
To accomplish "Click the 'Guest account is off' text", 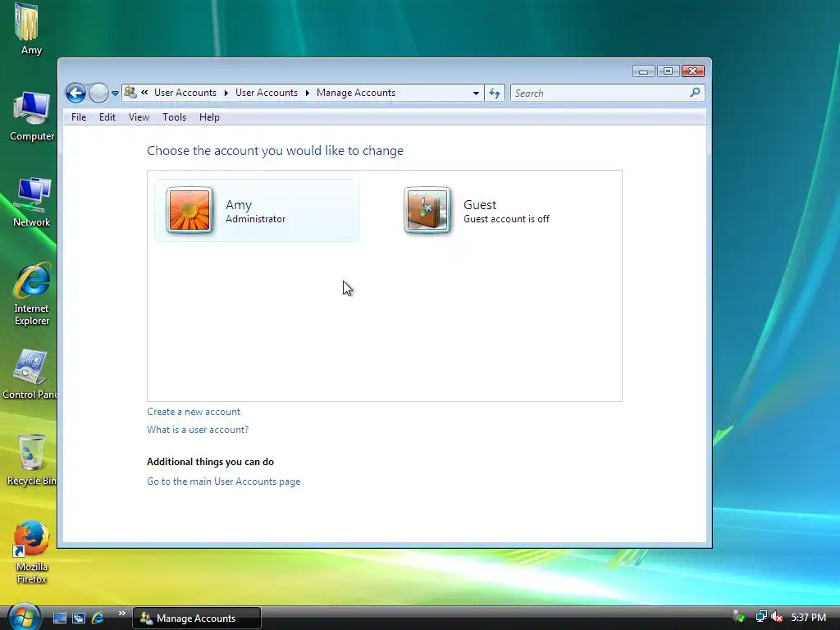I will [x=506, y=219].
